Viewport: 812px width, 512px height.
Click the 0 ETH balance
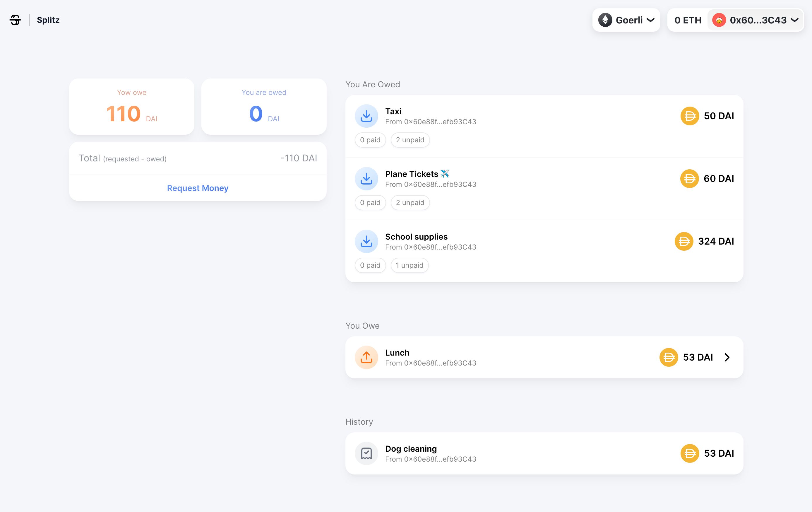coord(688,20)
